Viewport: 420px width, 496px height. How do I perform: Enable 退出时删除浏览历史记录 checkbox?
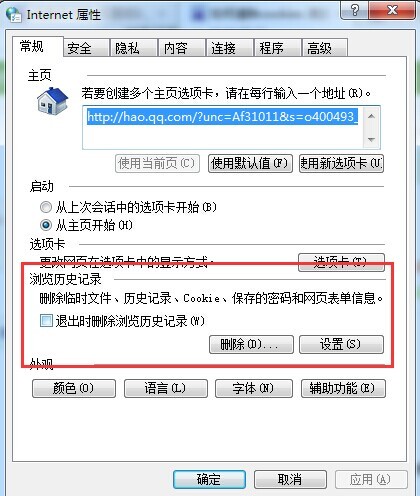click(46, 321)
